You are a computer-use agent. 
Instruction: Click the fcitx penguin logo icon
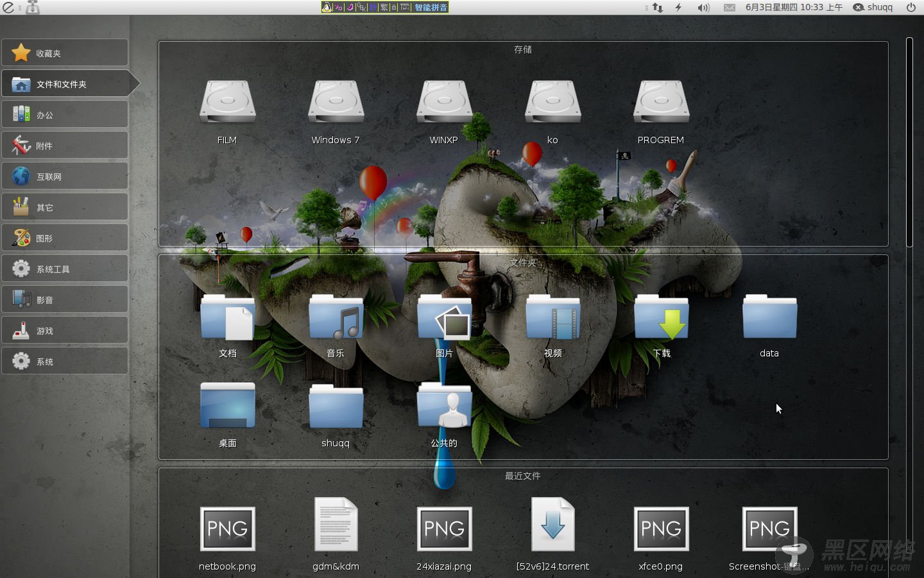(x=327, y=7)
